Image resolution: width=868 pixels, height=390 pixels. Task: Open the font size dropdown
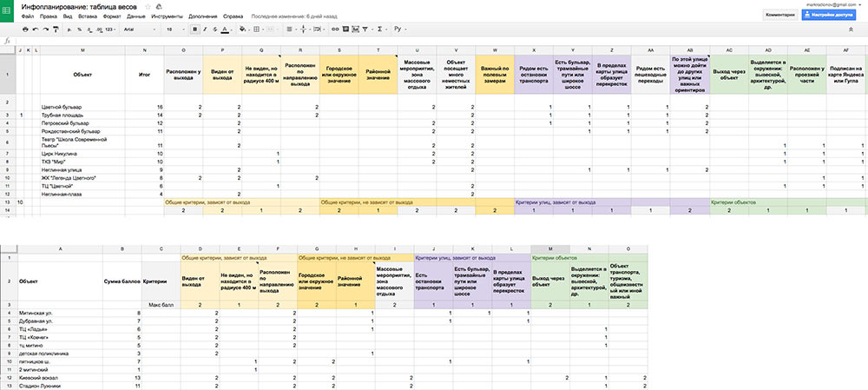pos(174,29)
